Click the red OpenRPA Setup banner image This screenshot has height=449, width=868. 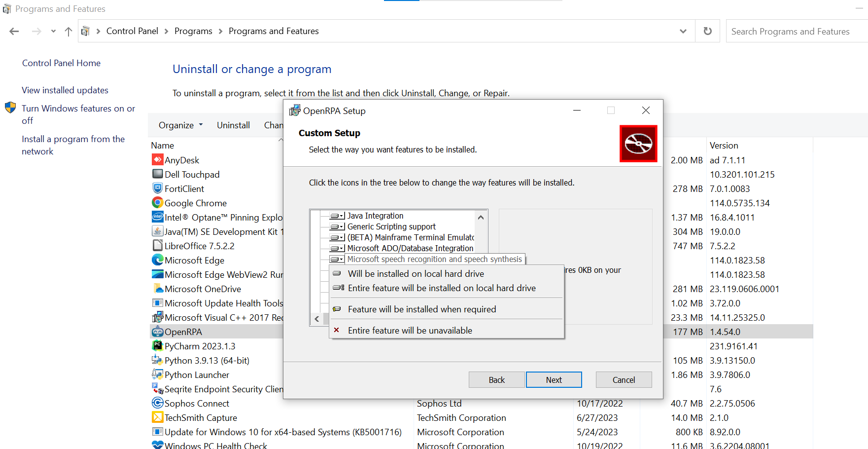(x=638, y=144)
